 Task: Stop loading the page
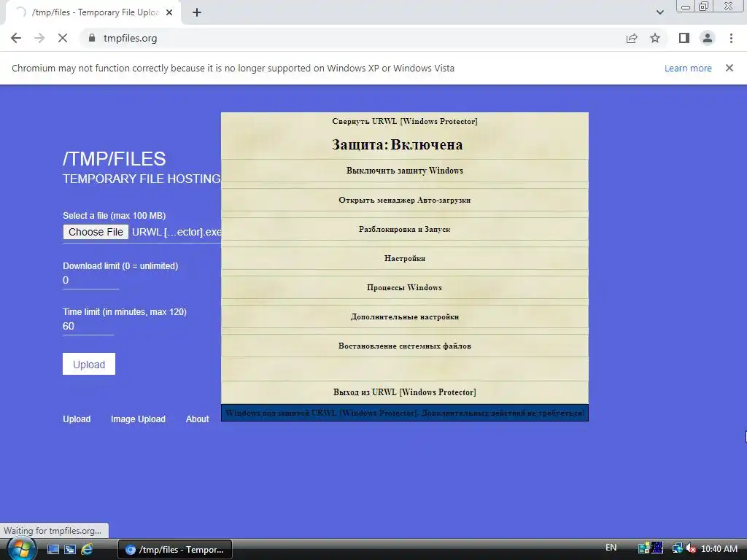(x=63, y=38)
